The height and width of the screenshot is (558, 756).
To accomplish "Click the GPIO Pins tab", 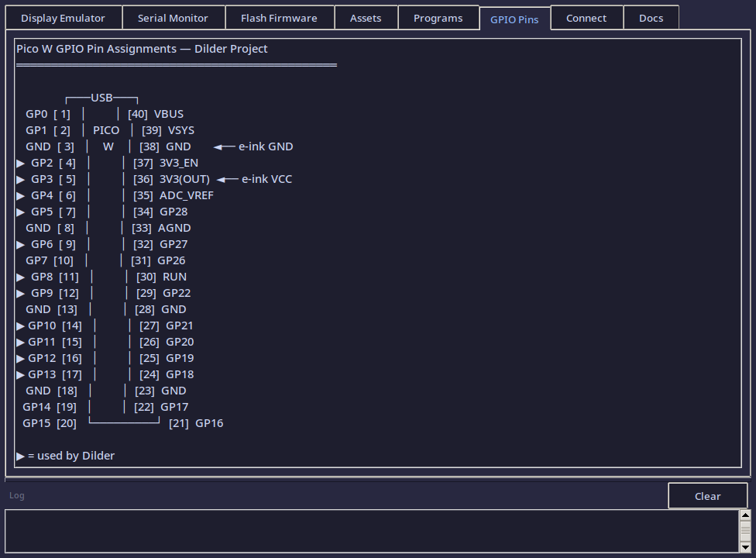I will click(514, 19).
